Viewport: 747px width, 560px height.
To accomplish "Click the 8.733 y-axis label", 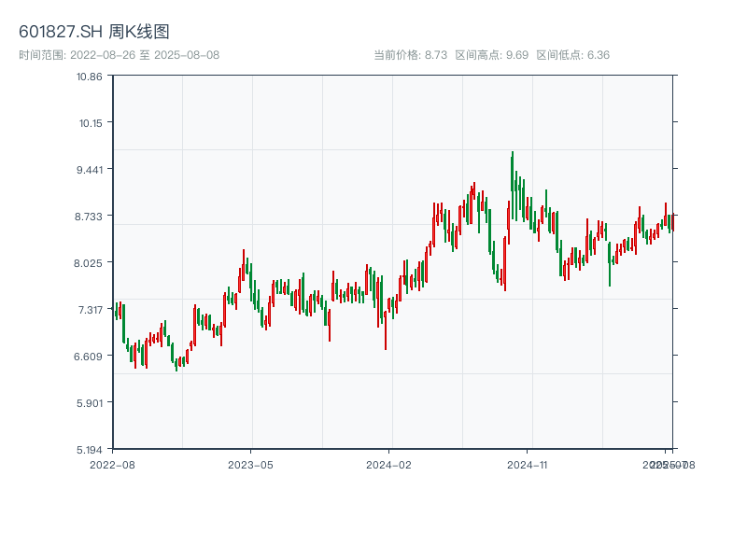I will (90, 216).
